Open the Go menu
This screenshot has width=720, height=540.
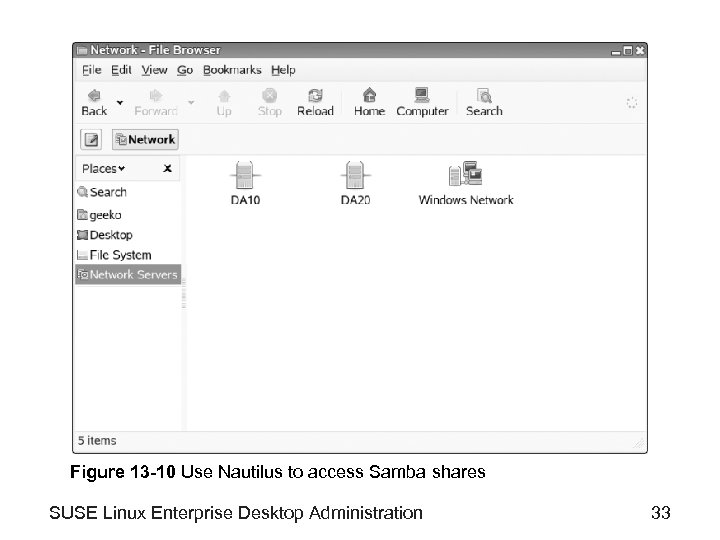pyautogui.click(x=185, y=70)
